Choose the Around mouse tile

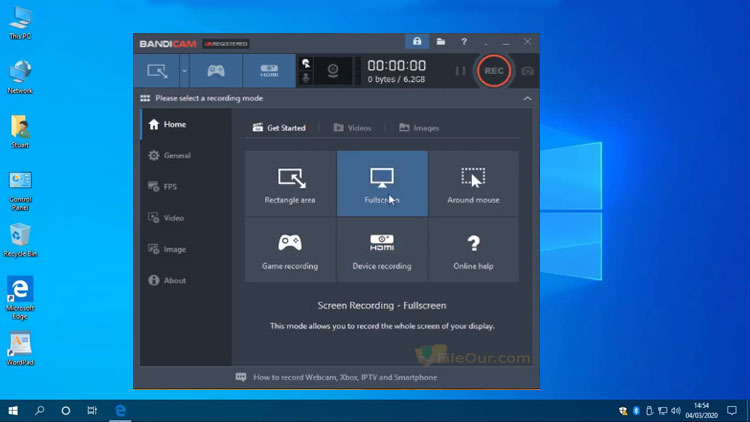474,184
